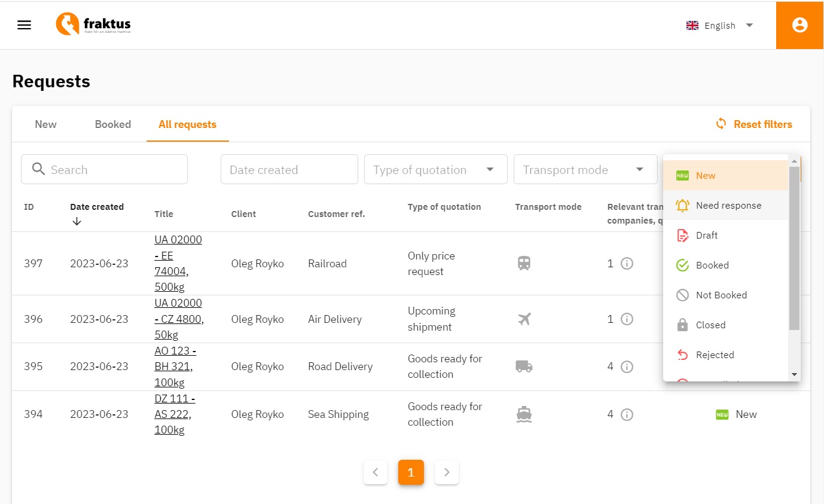Show info for row 395 companies
This screenshot has width=824, height=504.
click(x=627, y=366)
